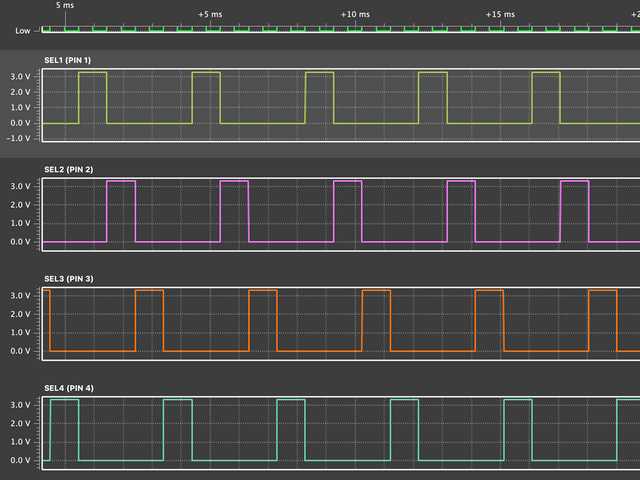Screen dimensions: 640x480
Task: Click the 2.0 V axis label on SEL2
Action: click(x=22, y=205)
